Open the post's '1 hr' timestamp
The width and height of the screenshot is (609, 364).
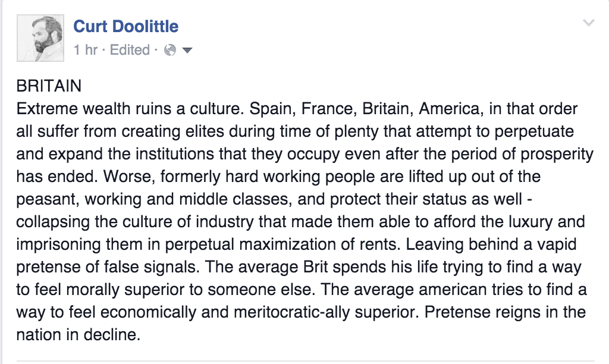(x=85, y=50)
